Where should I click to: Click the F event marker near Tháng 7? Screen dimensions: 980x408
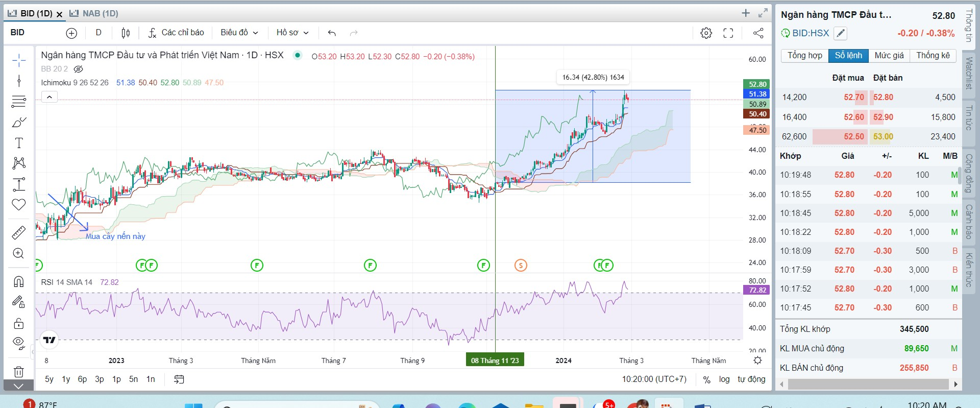click(x=370, y=265)
